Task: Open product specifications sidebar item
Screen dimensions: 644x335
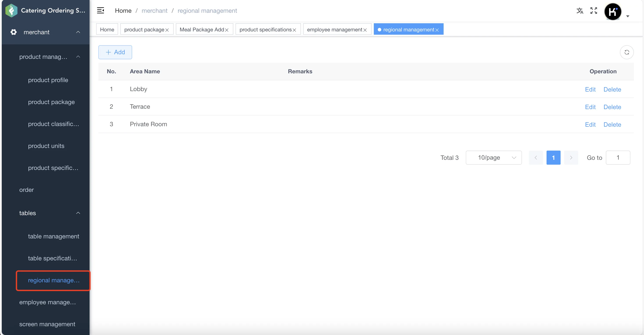Action: coord(53,168)
